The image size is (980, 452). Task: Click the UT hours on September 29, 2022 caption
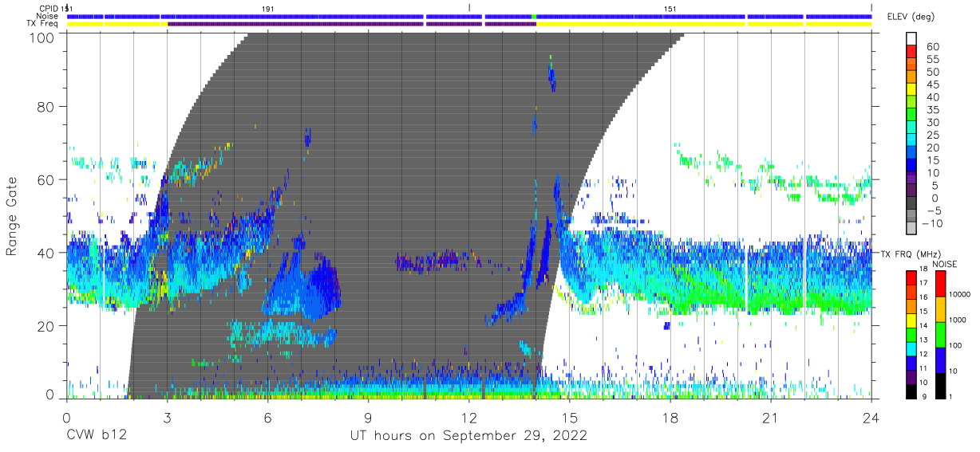tap(468, 436)
